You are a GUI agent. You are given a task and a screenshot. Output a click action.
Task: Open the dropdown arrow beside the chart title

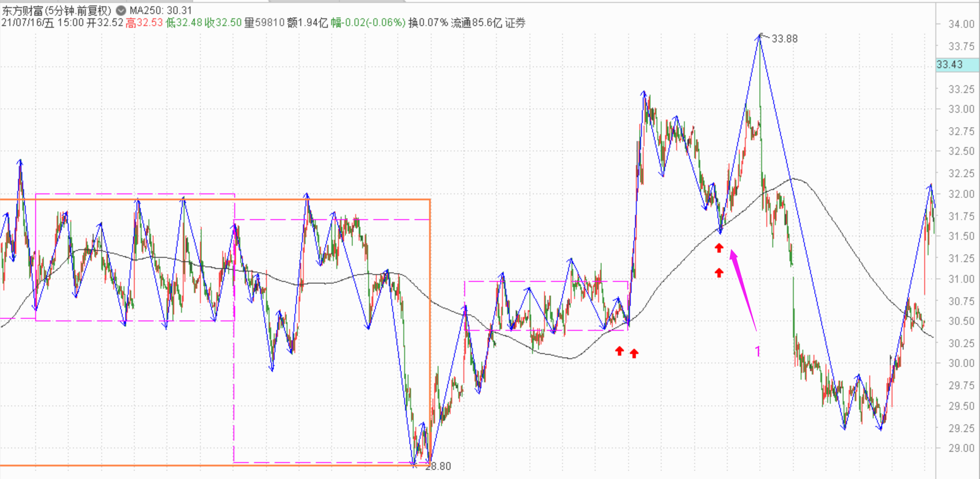tap(121, 10)
